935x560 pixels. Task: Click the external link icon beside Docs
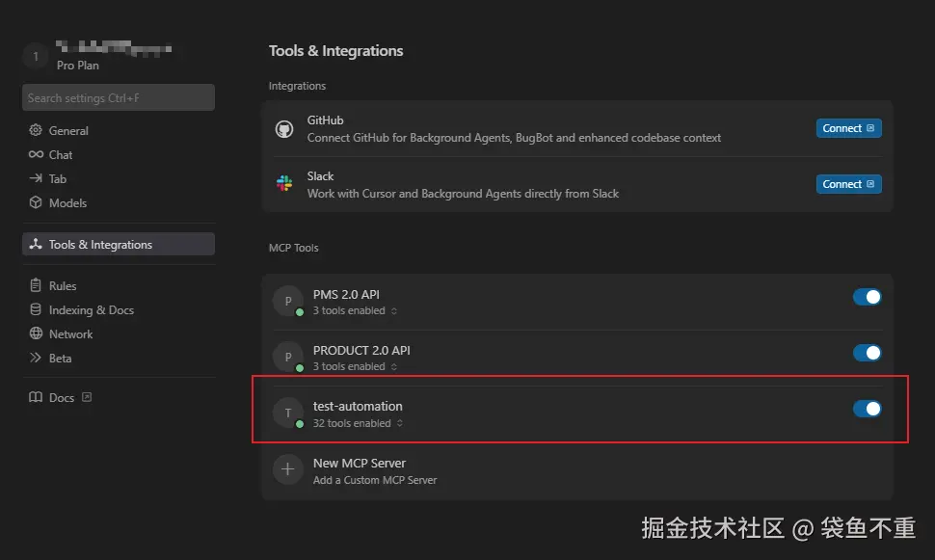pos(87,397)
